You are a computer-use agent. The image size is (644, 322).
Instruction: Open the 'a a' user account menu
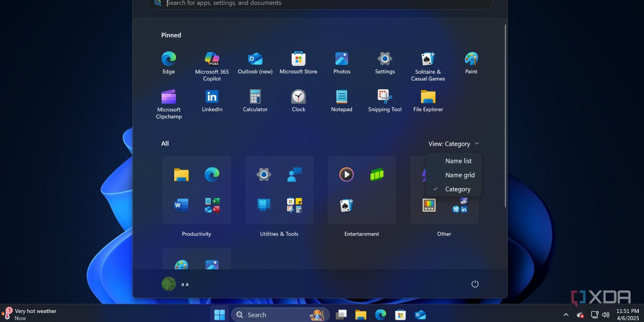tap(175, 284)
